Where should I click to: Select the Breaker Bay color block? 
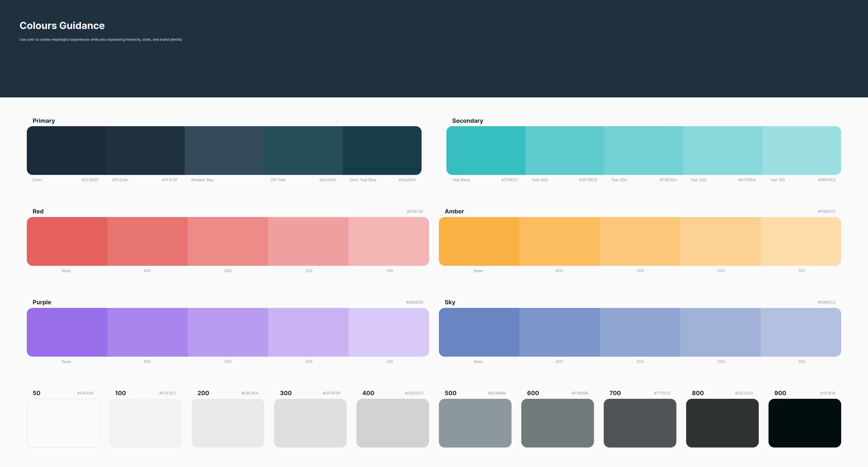pos(224,150)
